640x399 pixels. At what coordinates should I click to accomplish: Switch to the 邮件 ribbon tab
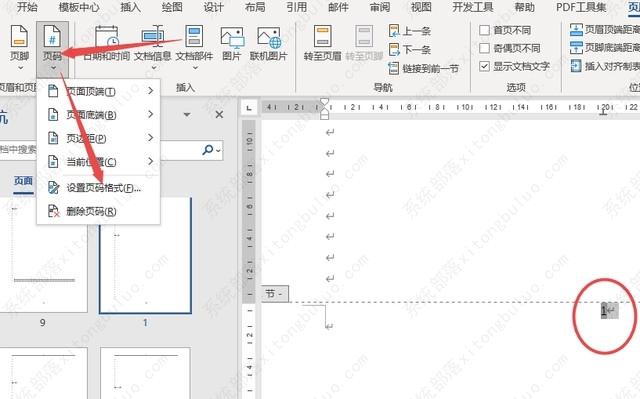338,7
